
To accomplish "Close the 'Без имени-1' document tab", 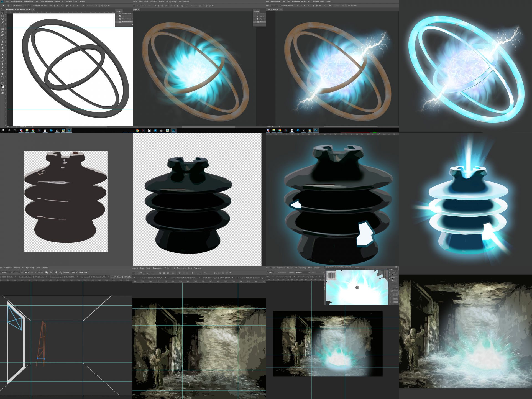I will pos(34,9).
